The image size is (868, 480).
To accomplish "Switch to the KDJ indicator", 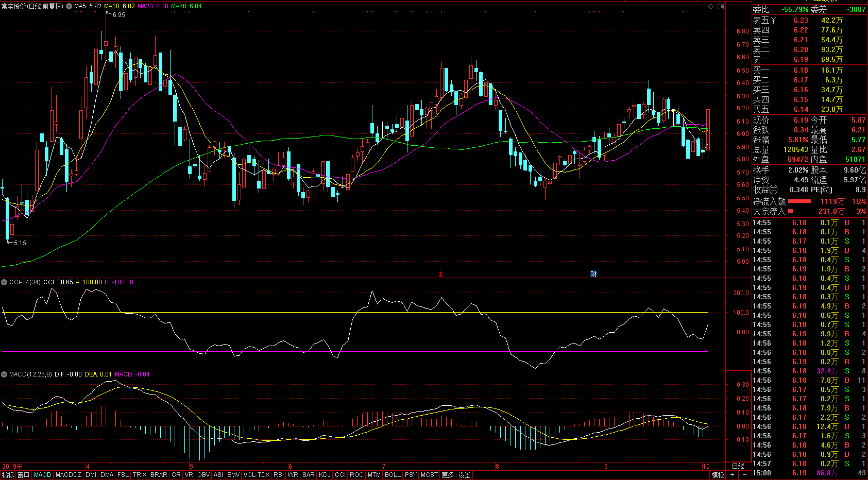I will tap(325, 475).
